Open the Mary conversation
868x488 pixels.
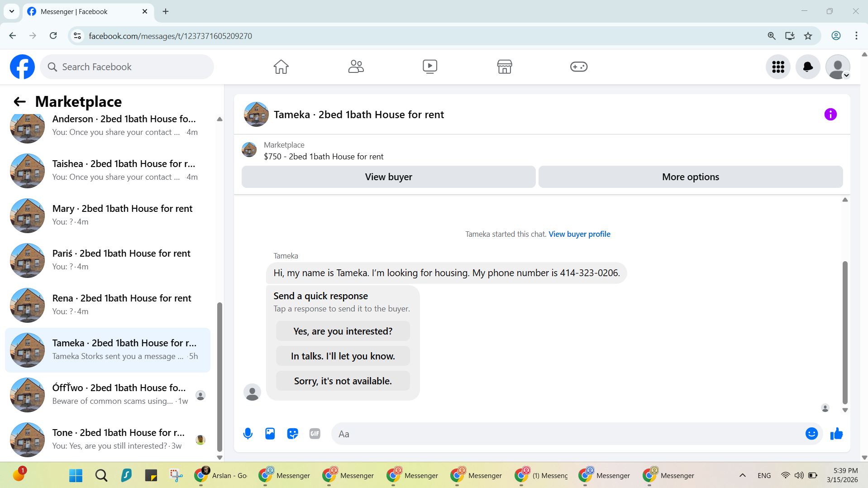coord(108,215)
